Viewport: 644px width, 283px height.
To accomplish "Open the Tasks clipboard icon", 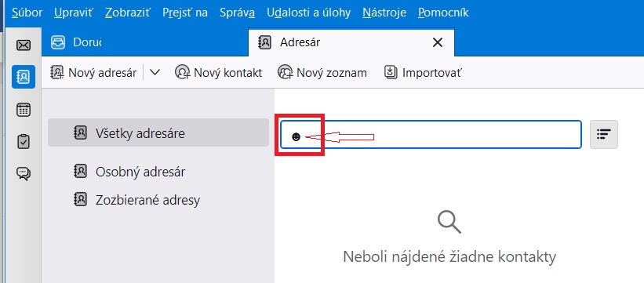I will [24, 142].
